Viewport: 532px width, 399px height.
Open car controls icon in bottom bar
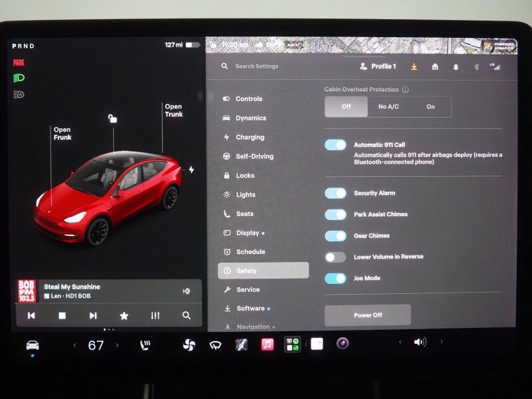(x=33, y=345)
